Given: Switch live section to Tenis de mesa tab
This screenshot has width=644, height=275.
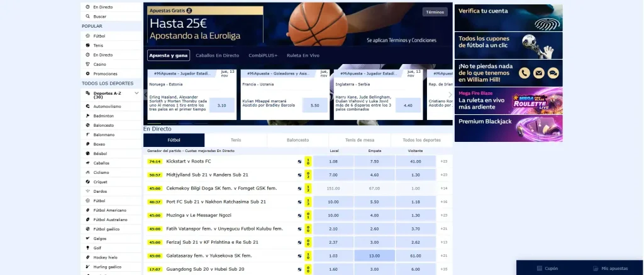Looking at the screenshot, I should [x=360, y=140].
